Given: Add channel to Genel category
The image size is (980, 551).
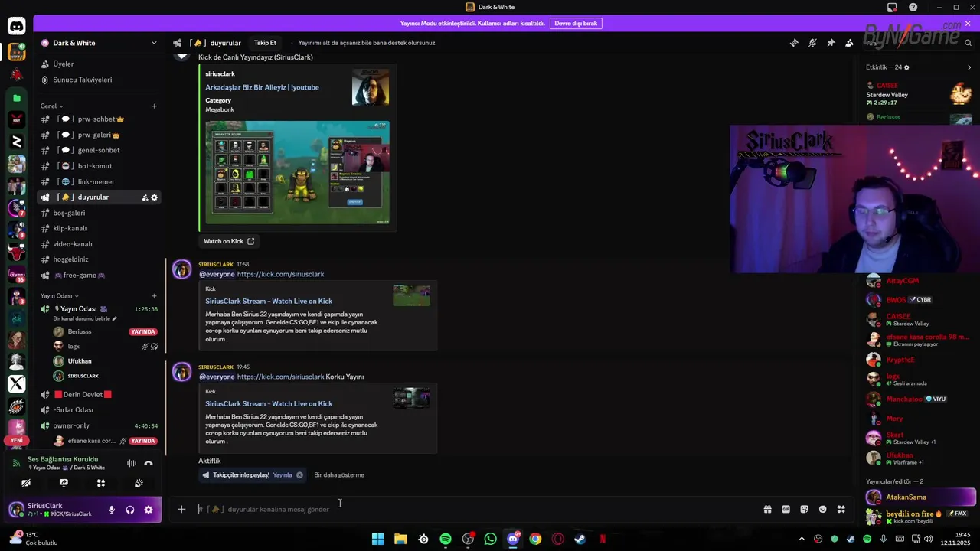Looking at the screenshot, I should [x=154, y=106].
